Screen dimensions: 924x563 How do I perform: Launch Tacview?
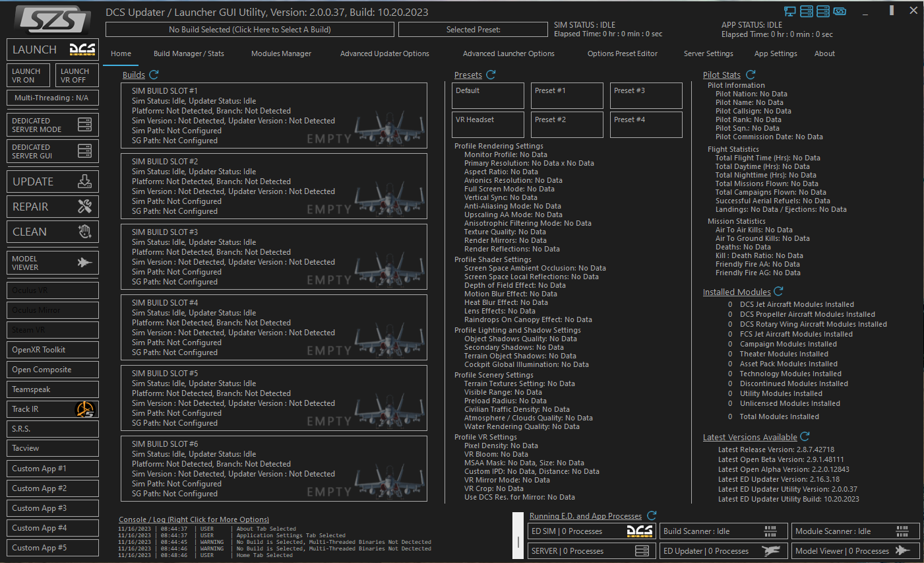tap(53, 448)
